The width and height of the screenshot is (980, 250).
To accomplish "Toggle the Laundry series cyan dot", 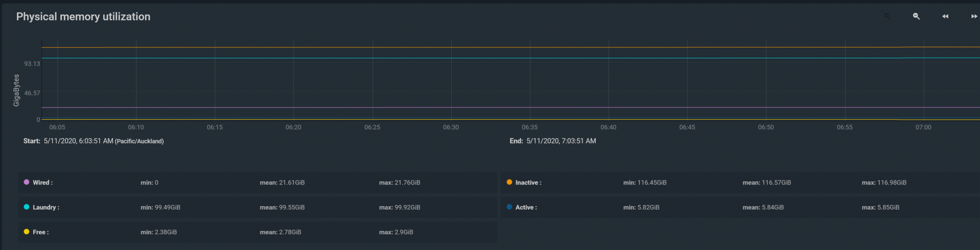I will [27, 207].
